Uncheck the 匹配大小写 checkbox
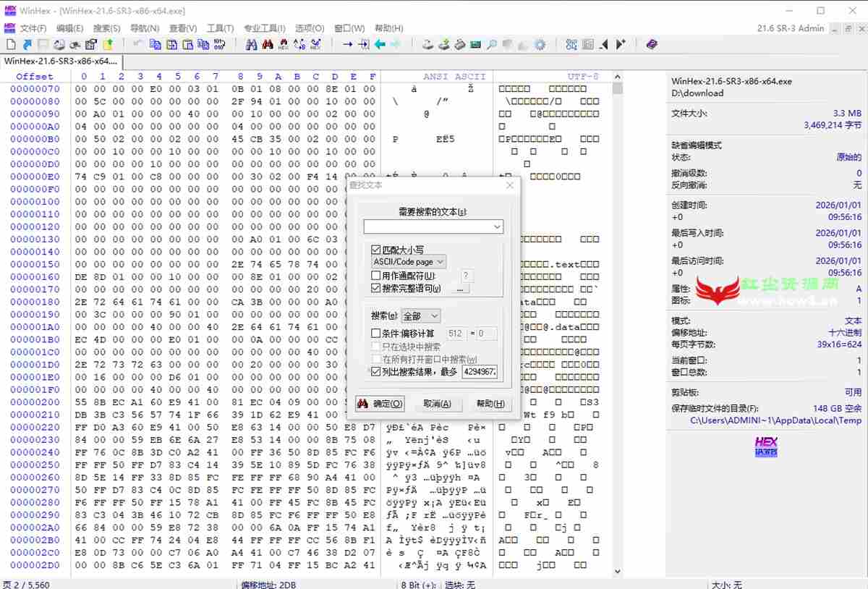 coord(375,250)
